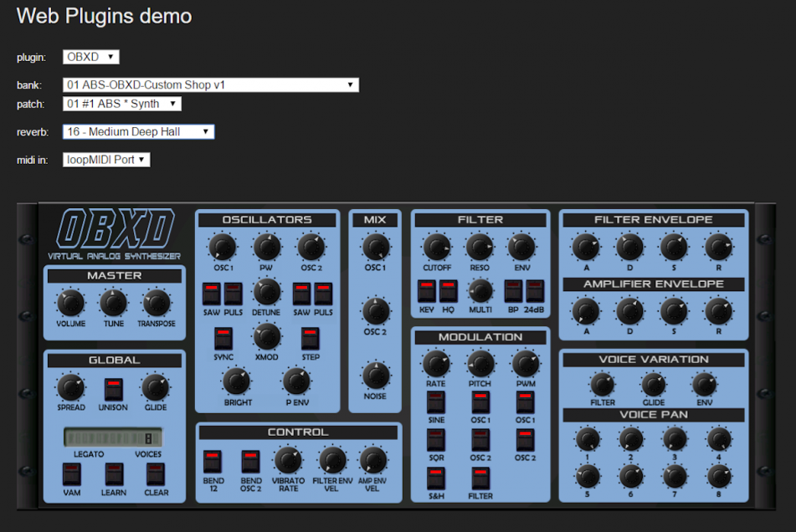The width and height of the screenshot is (796, 532).
Task: Toggle the SYNC switch
Action: pyautogui.click(x=223, y=338)
